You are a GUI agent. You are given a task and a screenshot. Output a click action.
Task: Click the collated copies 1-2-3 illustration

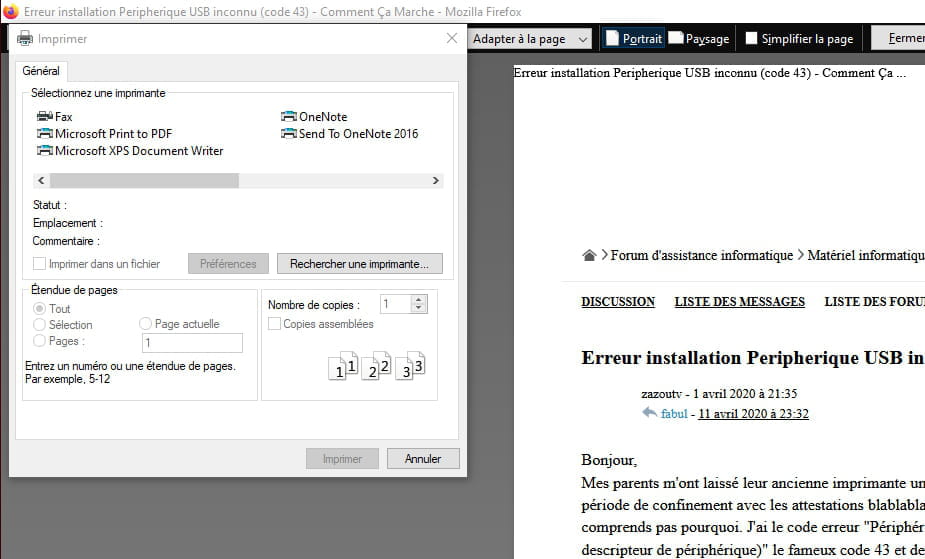point(376,365)
